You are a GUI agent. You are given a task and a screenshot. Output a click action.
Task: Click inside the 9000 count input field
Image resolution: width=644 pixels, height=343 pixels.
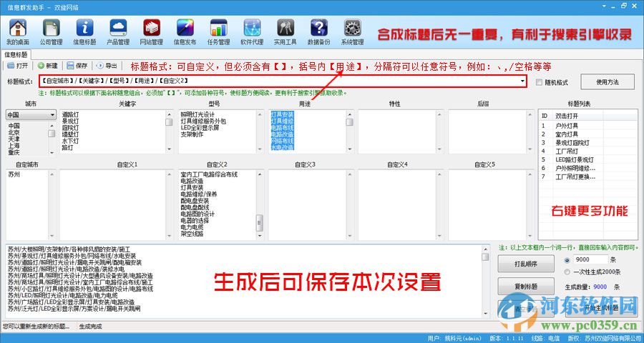[x=591, y=259]
